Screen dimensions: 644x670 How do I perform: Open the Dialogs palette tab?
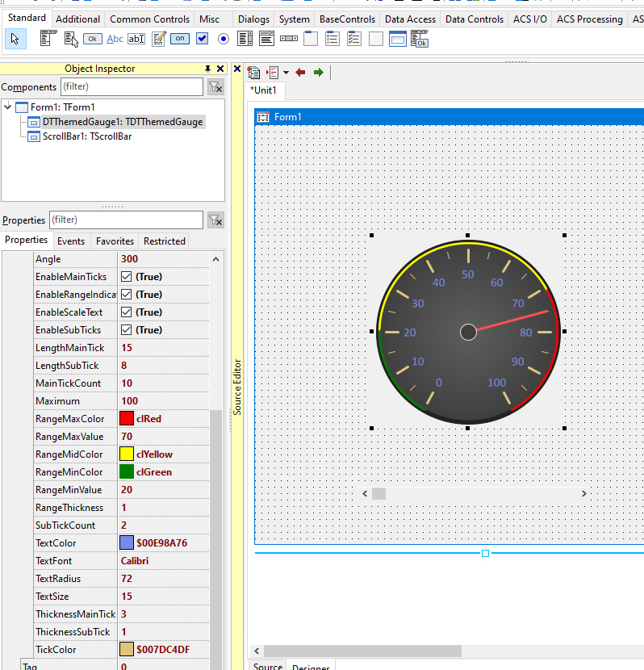253,19
